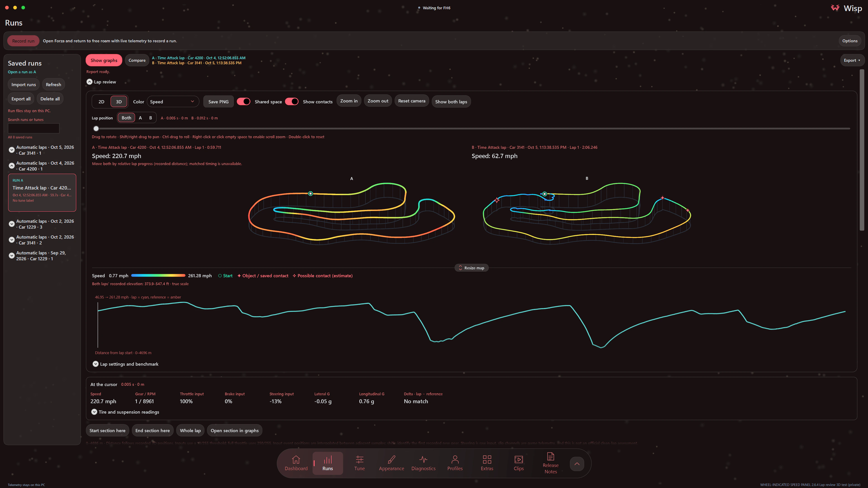Set lap position to B only
Viewport: 868px width, 488px height.
click(151, 118)
